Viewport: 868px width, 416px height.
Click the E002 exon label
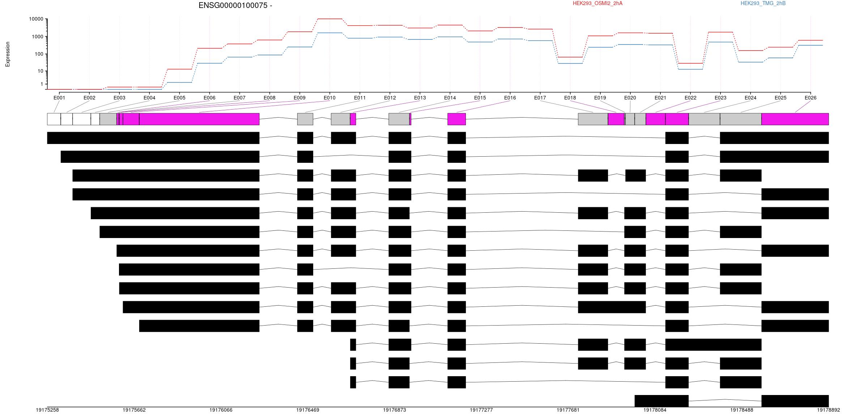click(x=89, y=98)
